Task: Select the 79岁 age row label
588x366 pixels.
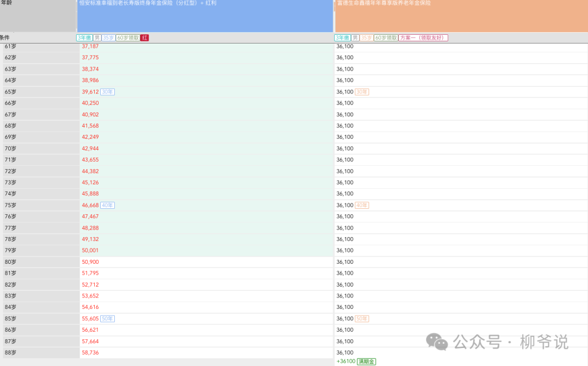Action: tap(10, 250)
